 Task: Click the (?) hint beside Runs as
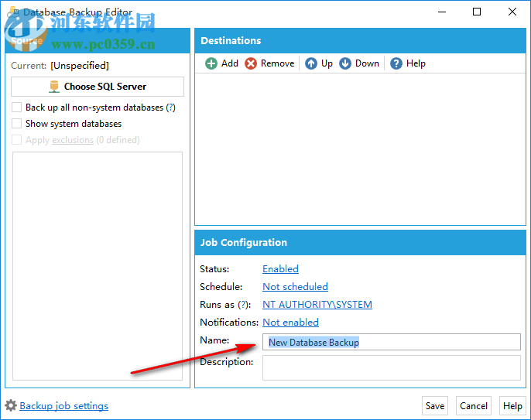click(x=243, y=305)
